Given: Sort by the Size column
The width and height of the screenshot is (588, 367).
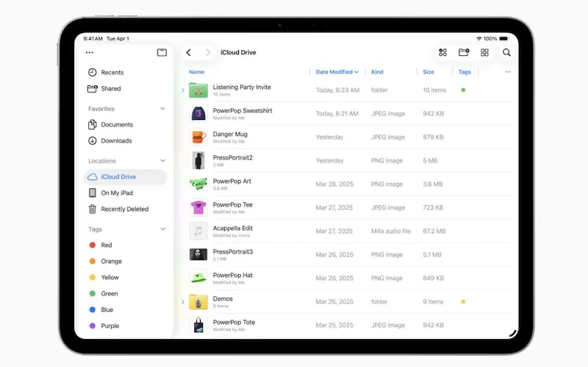Looking at the screenshot, I should [x=429, y=71].
